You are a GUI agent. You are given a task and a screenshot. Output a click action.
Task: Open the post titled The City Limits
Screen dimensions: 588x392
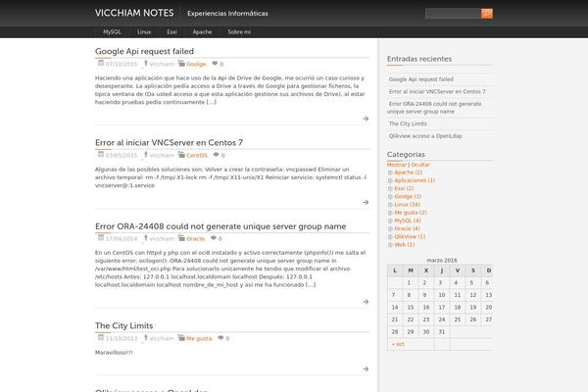coord(123,325)
